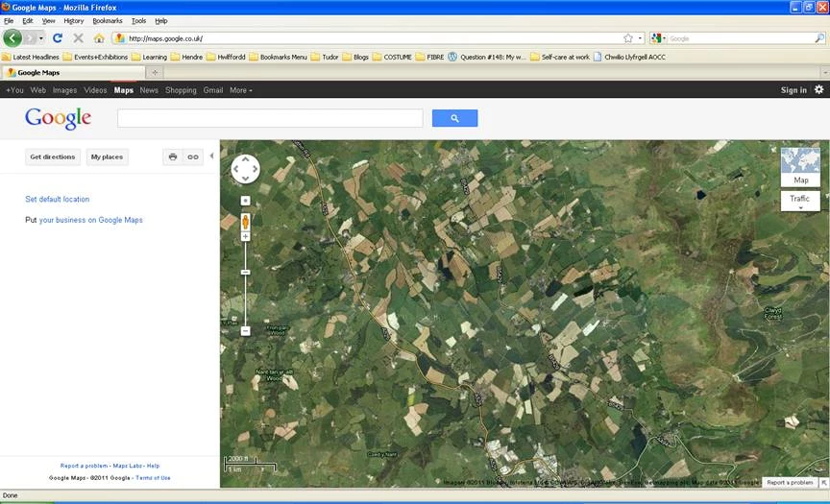This screenshot has width=830, height=504.
Task: Click the zoom out minus button
Action: click(x=245, y=330)
